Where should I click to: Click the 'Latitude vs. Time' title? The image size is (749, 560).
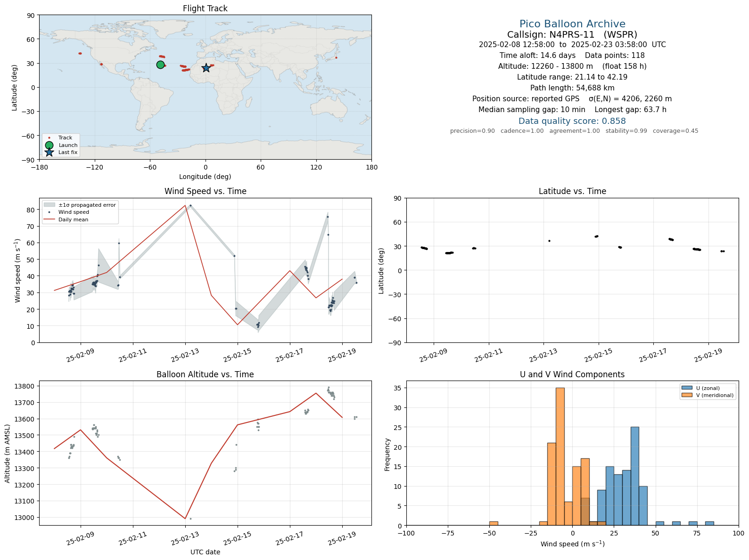click(x=572, y=191)
